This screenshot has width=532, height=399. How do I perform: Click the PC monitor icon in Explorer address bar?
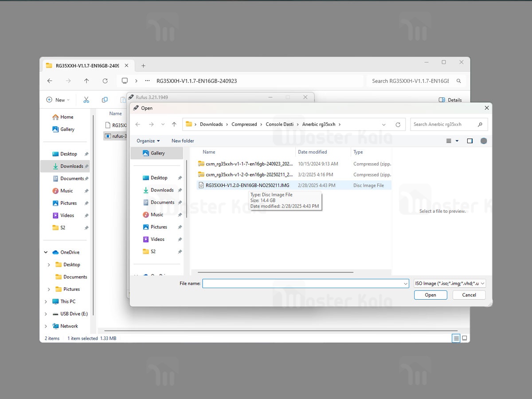pyautogui.click(x=125, y=81)
